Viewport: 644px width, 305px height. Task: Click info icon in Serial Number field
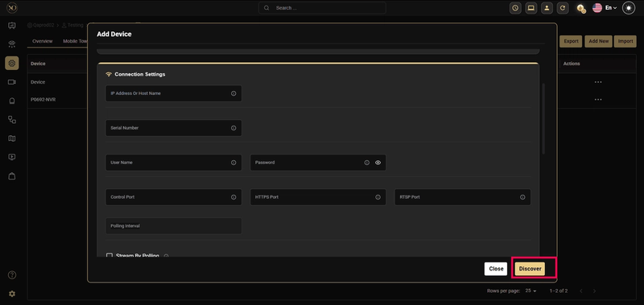click(x=233, y=128)
